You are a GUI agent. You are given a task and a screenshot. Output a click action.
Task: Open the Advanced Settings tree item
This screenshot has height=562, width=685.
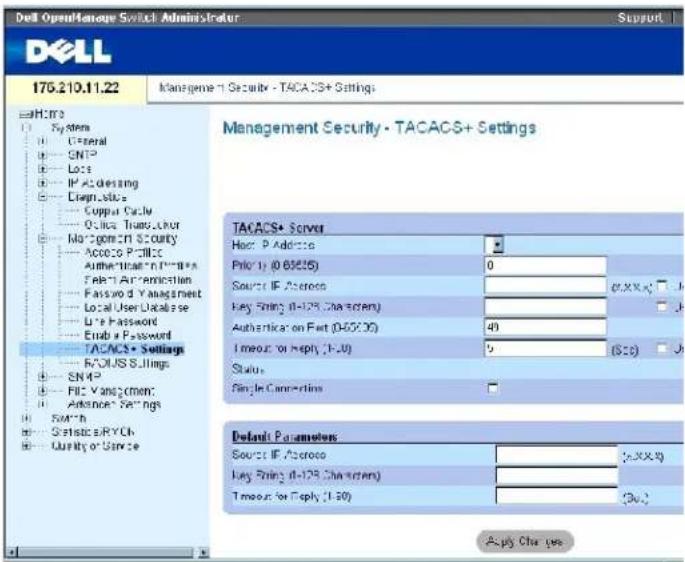[x=114, y=405]
